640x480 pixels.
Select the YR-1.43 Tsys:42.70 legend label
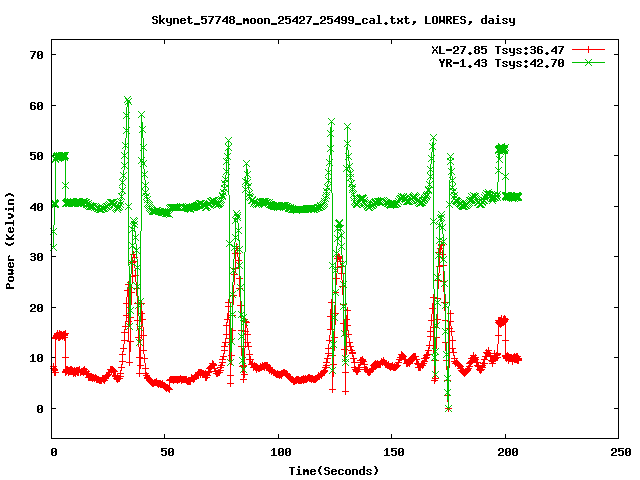[x=501, y=63]
